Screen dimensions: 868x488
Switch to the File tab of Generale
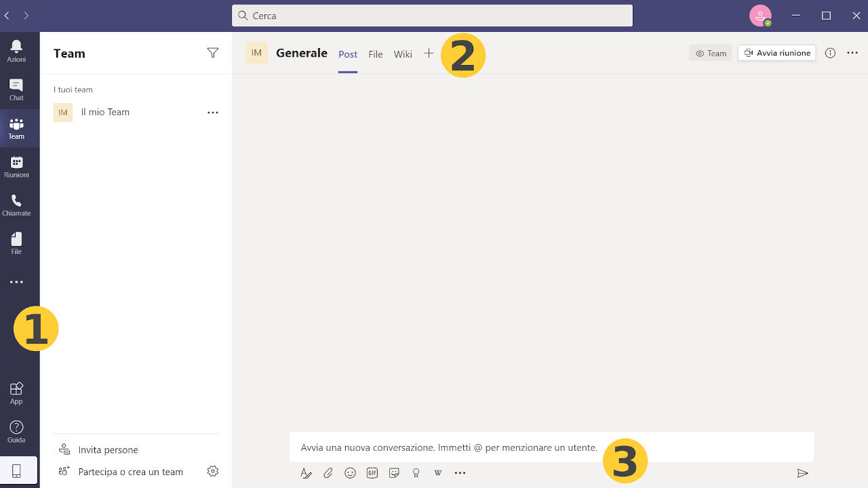pos(376,54)
